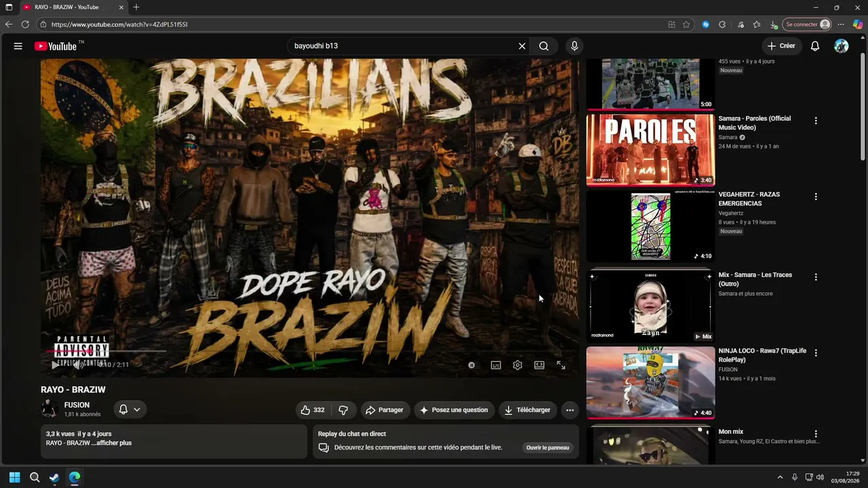Click the "Posez une question" button
The width and height of the screenshot is (868, 488).
pos(453,410)
